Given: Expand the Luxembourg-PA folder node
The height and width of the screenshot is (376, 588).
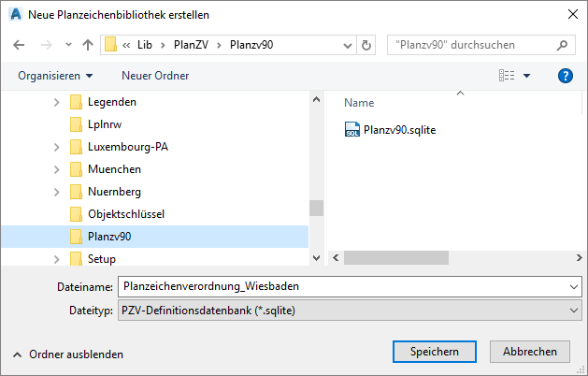Looking at the screenshot, I should [57, 147].
